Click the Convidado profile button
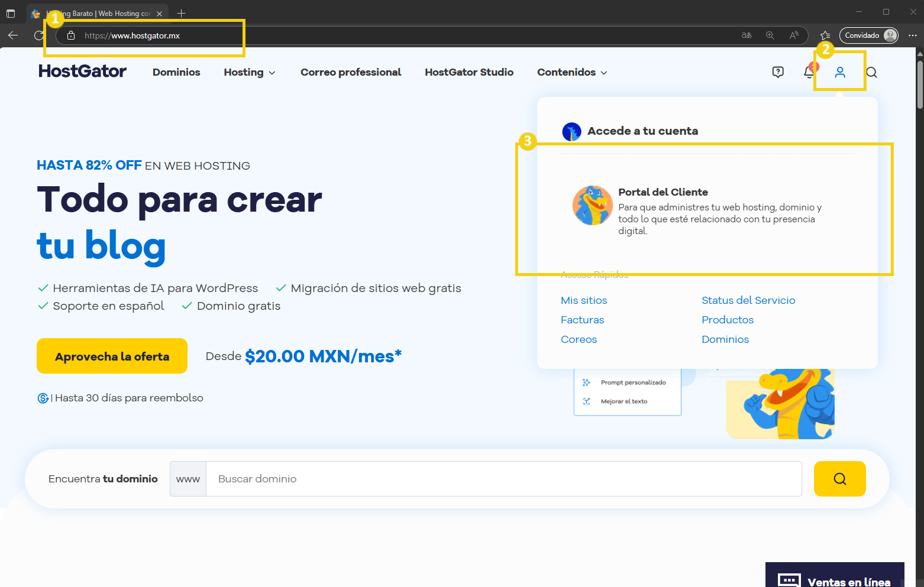The image size is (924, 587). [868, 35]
